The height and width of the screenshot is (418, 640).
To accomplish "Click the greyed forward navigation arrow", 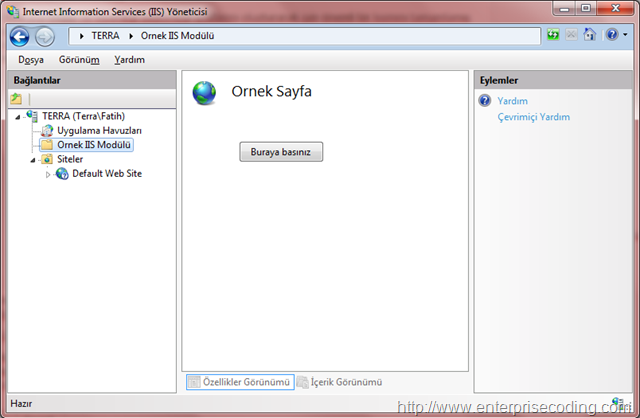I will coord(44,37).
